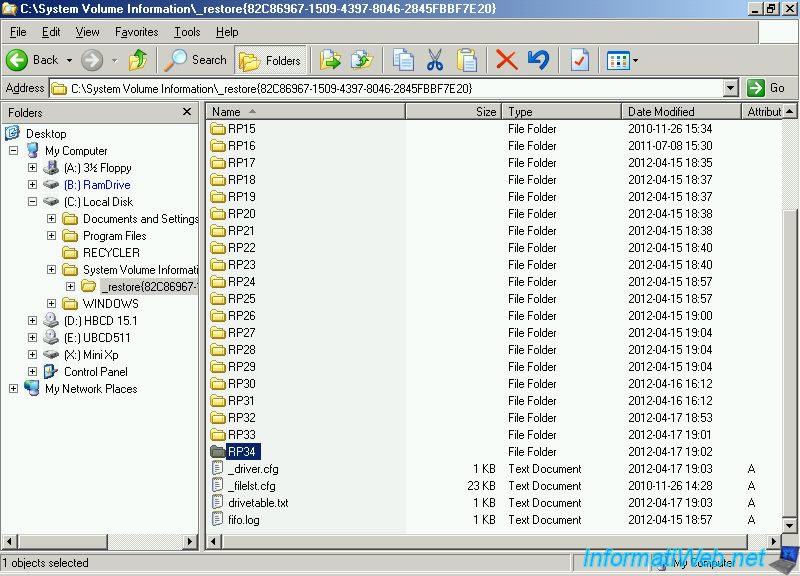Viewport: 800px width, 576px height.
Task: Click the Cut scissors icon
Action: [434, 60]
